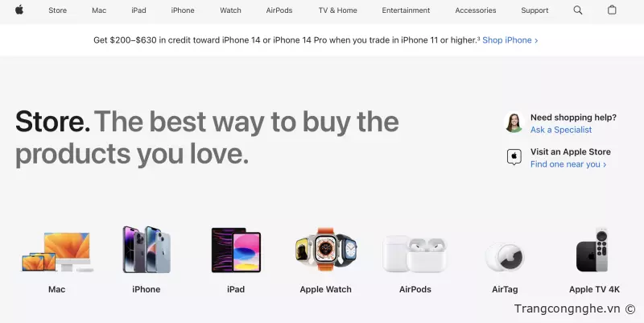Go to TV & Home menu
Image resolution: width=644 pixels, height=323 pixels.
point(337,10)
